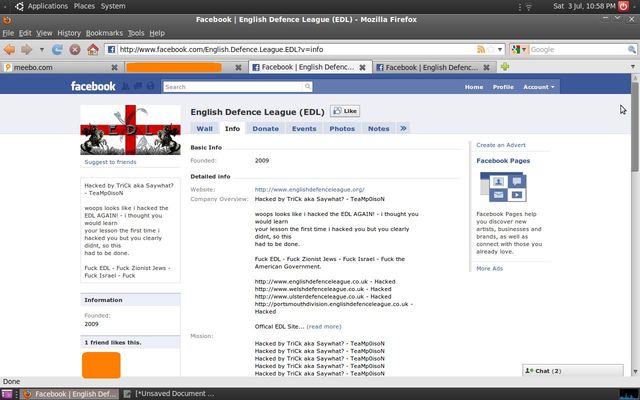Reload the page with the refresh icon
The width and height of the screenshot is (640, 400).
[x=59, y=49]
